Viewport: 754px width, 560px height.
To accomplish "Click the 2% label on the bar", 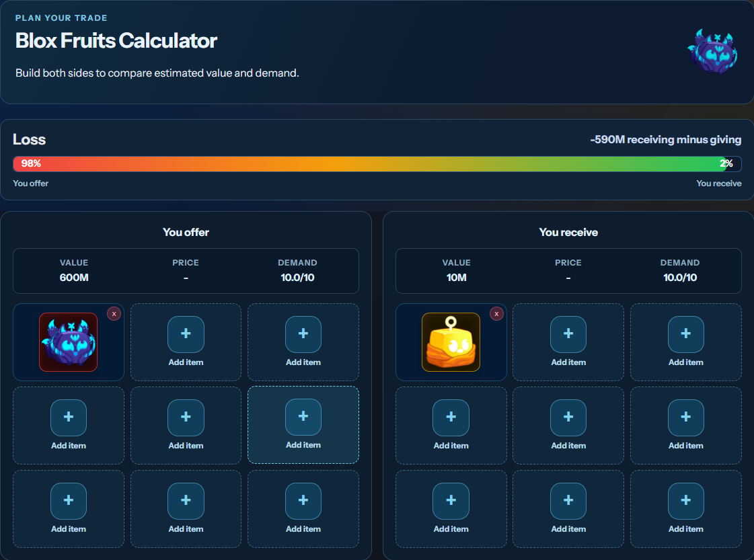I will pyautogui.click(x=726, y=163).
